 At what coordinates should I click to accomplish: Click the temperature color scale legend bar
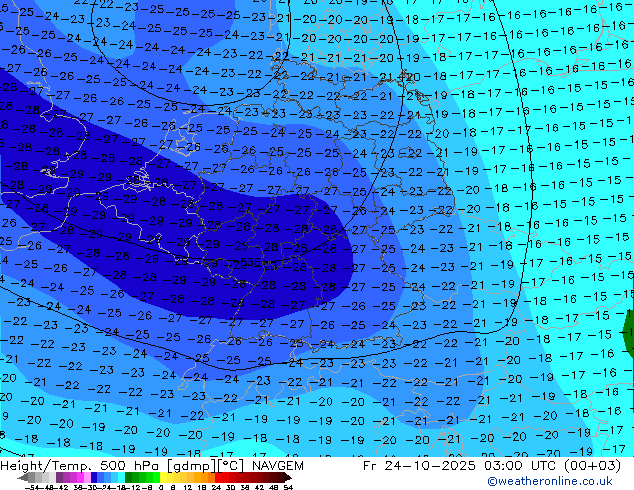click(154, 478)
